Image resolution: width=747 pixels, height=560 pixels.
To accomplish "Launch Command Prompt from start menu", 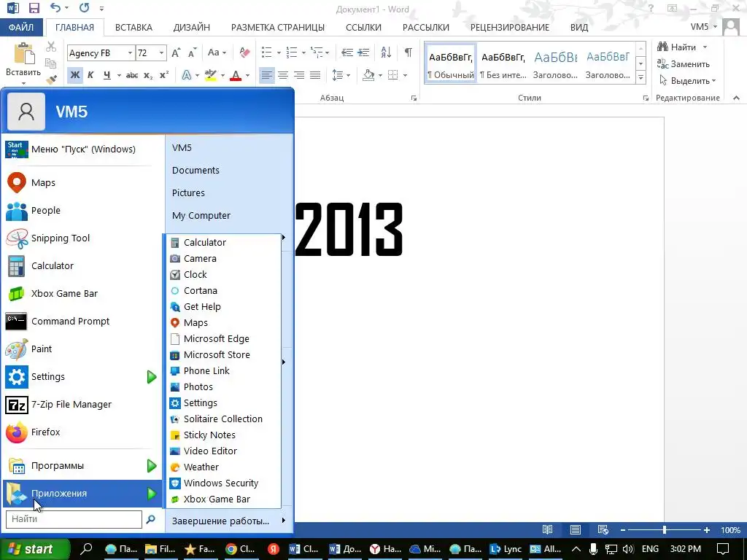I will tap(82, 322).
